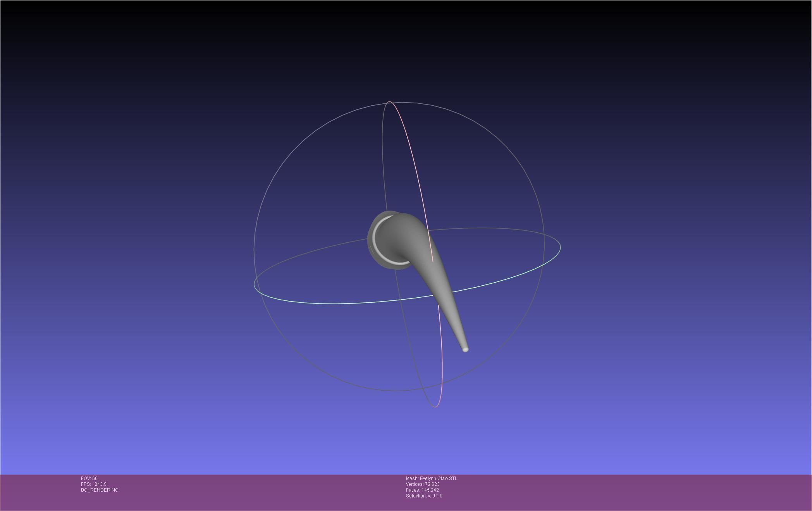Click the pink vertical trackball circle top

(390, 102)
